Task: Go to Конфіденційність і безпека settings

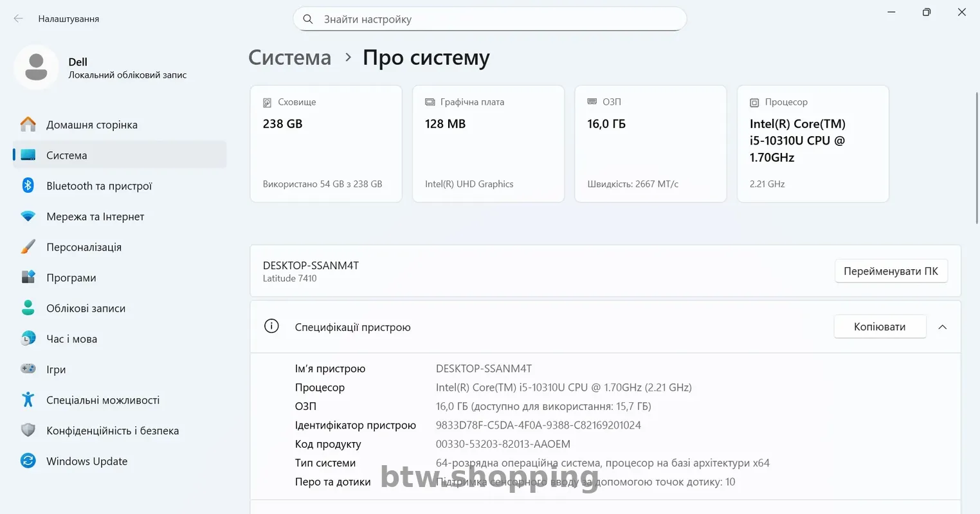Action: pyautogui.click(x=113, y=430)
